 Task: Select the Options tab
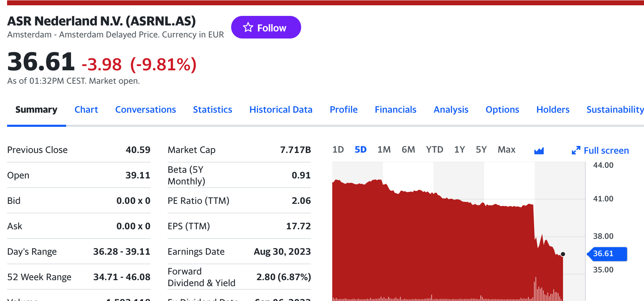point(502,110)
